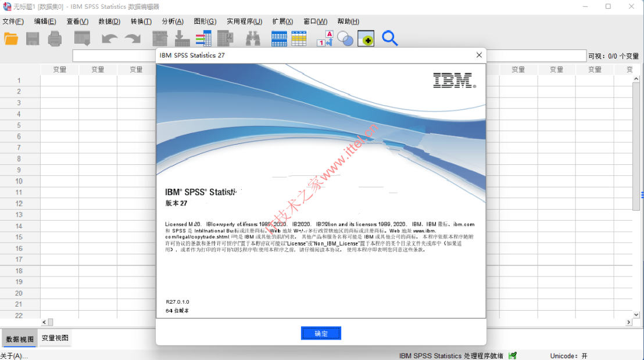Open the 实用程序(U) menu

click(x=244, y=21)
